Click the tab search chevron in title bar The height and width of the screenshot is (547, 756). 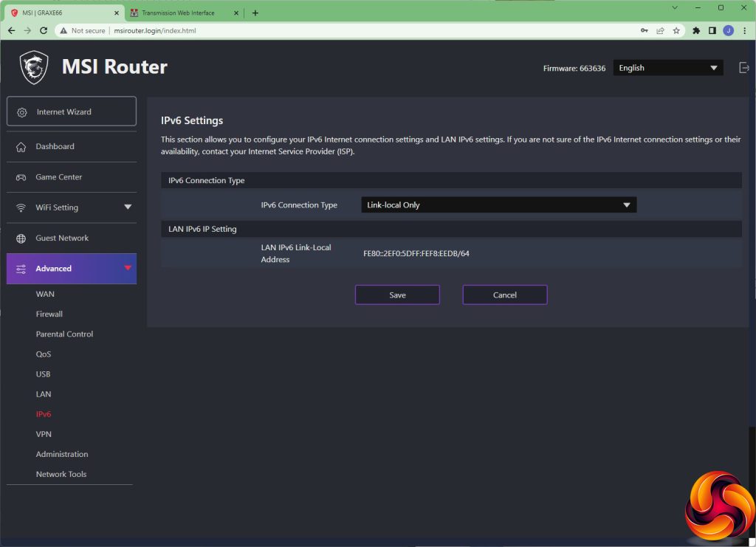tap(675, 7)
